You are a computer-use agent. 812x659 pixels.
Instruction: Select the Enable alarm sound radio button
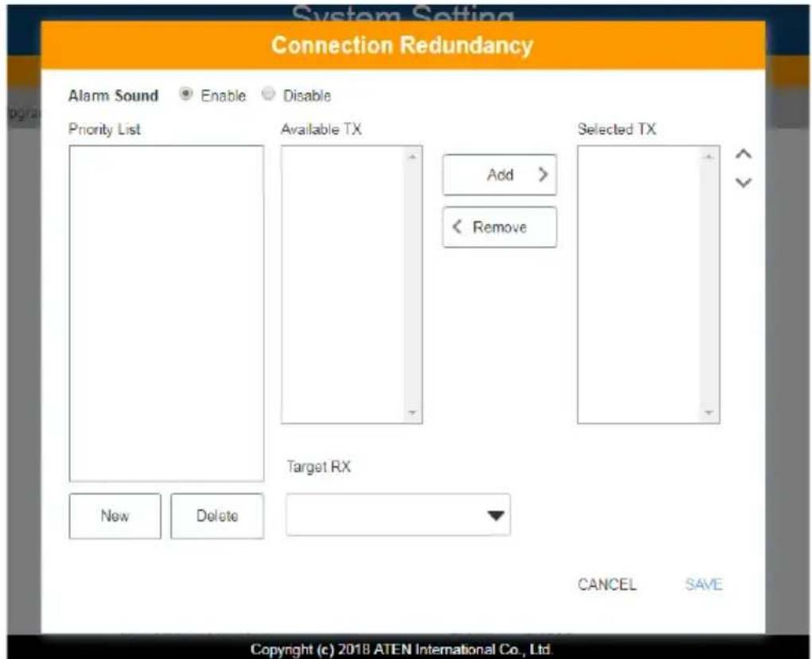185,95
